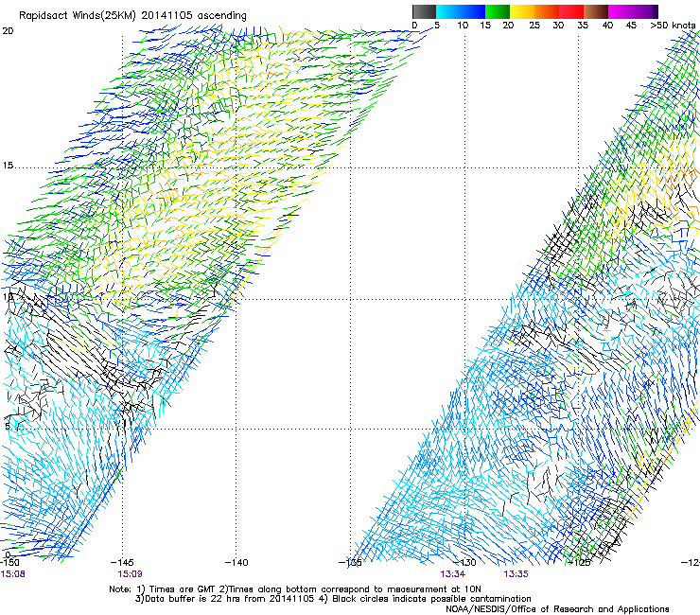
Task: Click the NOAA/NESDIS credit text
Action: tap(557, 609)
